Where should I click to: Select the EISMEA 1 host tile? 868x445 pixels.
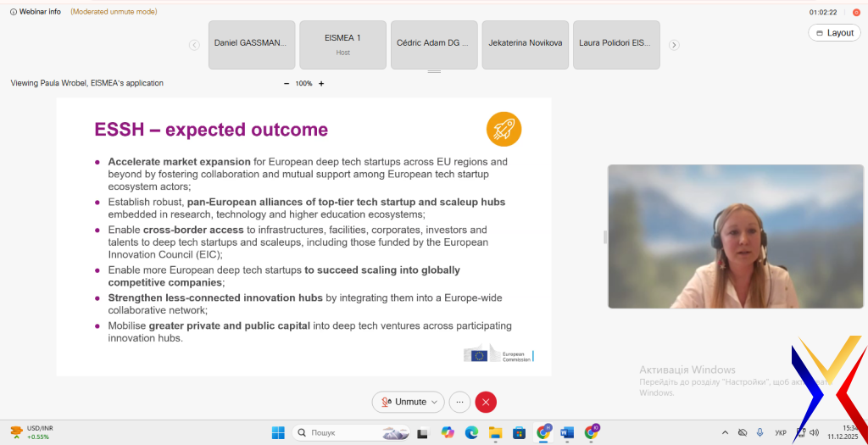click(x=342, y=44)
